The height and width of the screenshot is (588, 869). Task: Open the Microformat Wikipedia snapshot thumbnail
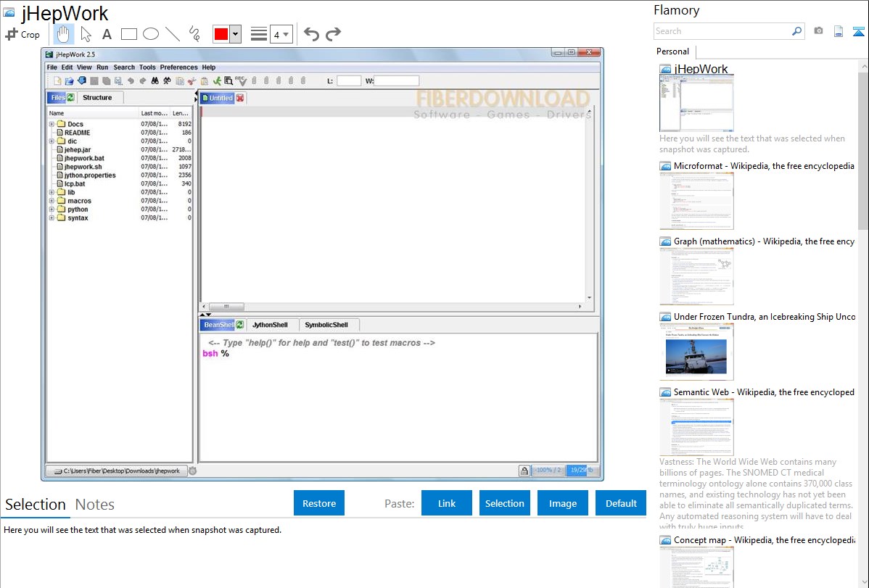696,201
